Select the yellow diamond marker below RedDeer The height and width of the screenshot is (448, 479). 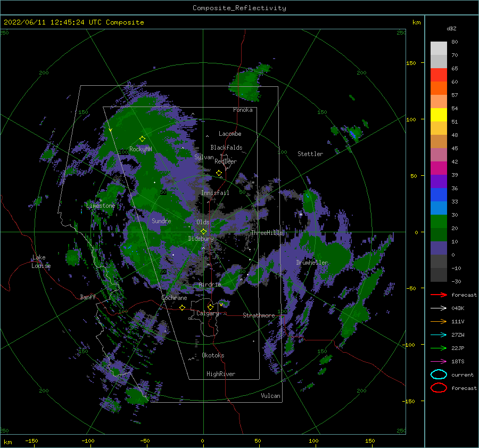[x=219, y=173]
